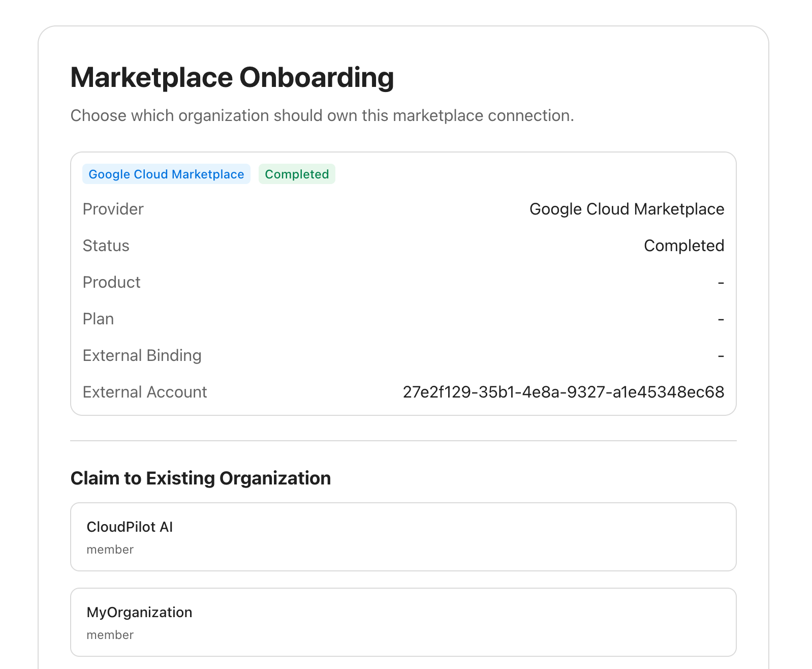Screen dimensions: 812x669
Task: Click the Status value Completed
Action: point(684,246)
